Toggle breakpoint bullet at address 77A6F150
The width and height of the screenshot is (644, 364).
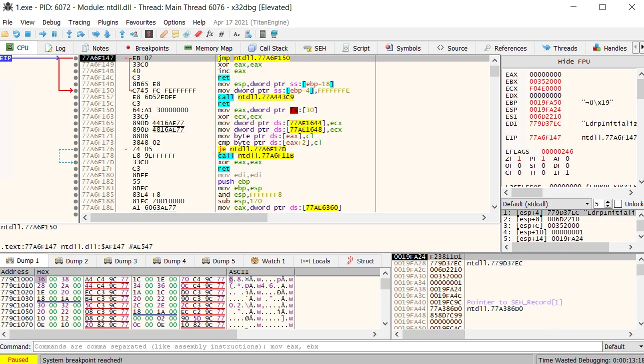coord(76,91)
